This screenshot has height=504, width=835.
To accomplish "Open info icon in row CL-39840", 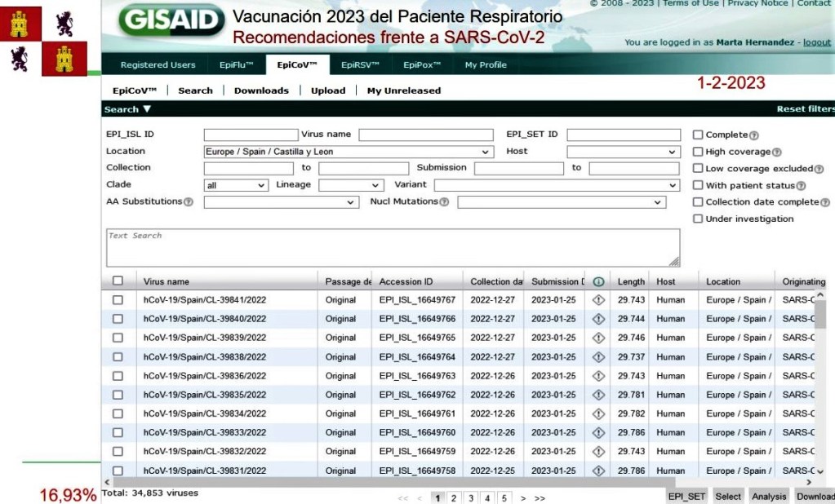I will tap(598, 319).
